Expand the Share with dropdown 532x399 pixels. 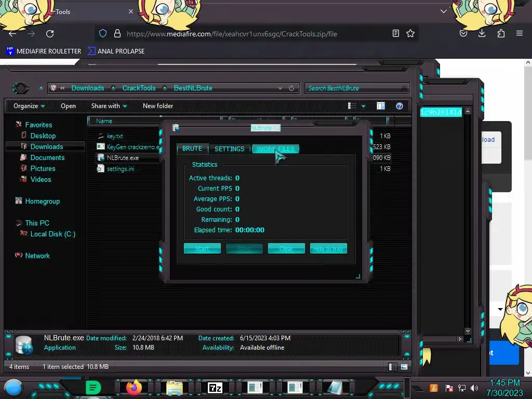(109, 106)
